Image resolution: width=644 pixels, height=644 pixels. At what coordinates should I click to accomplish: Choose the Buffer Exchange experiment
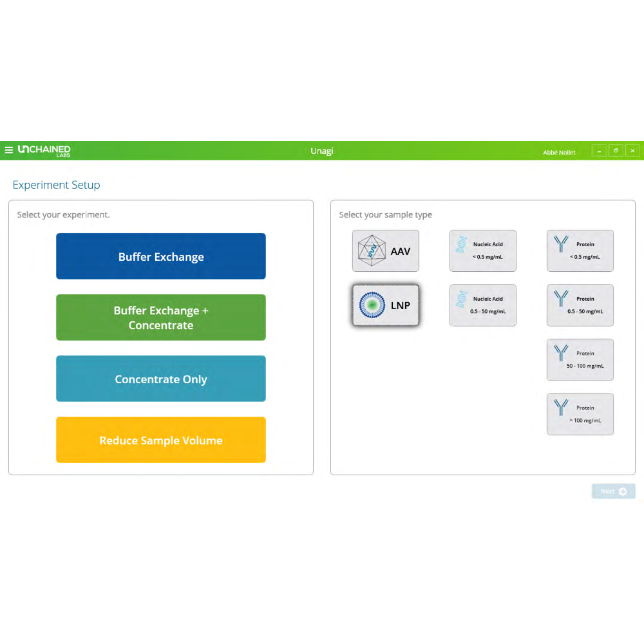click(161, 256)
